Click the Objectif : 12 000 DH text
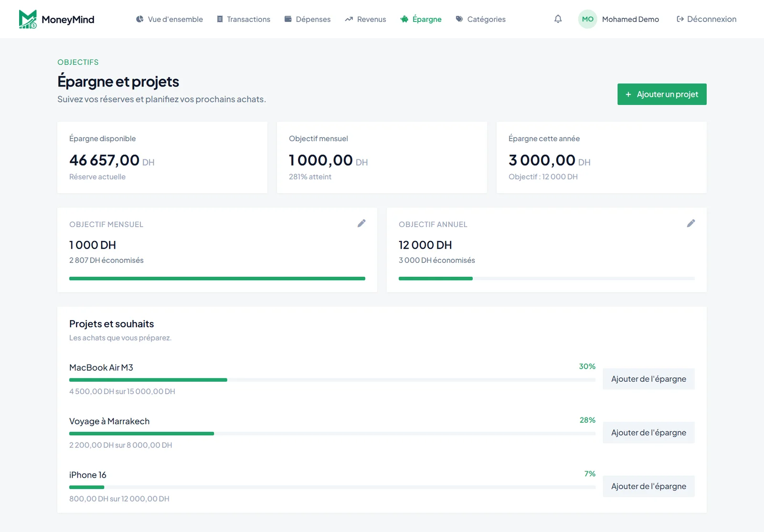 (x=543, y=177)
